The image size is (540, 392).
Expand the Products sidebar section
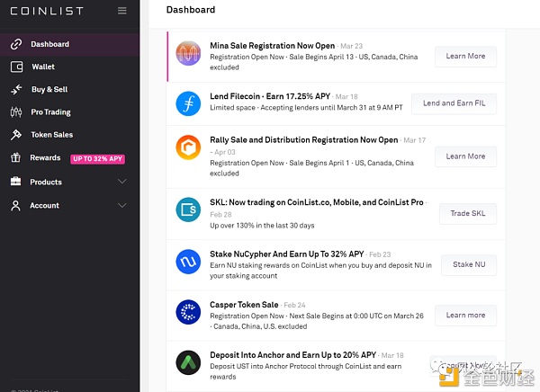point(122,182)
